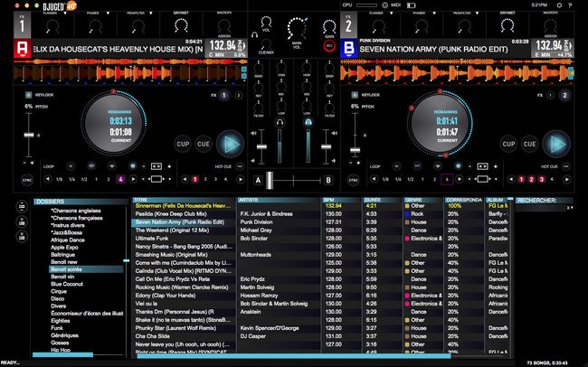This screenshot has width=588, height=367.
Task: Open the 'Afrique Dance' folder
Action: tap(68, 240)
